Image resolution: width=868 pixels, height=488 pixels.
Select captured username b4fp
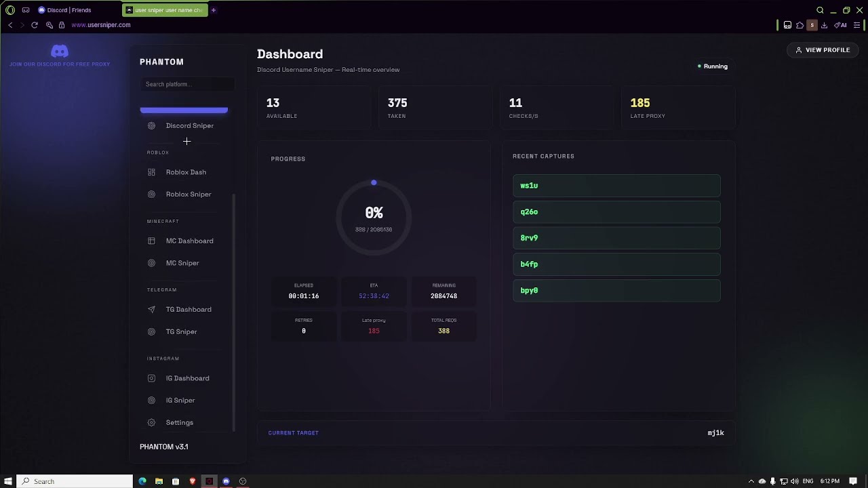pos(616,264)
